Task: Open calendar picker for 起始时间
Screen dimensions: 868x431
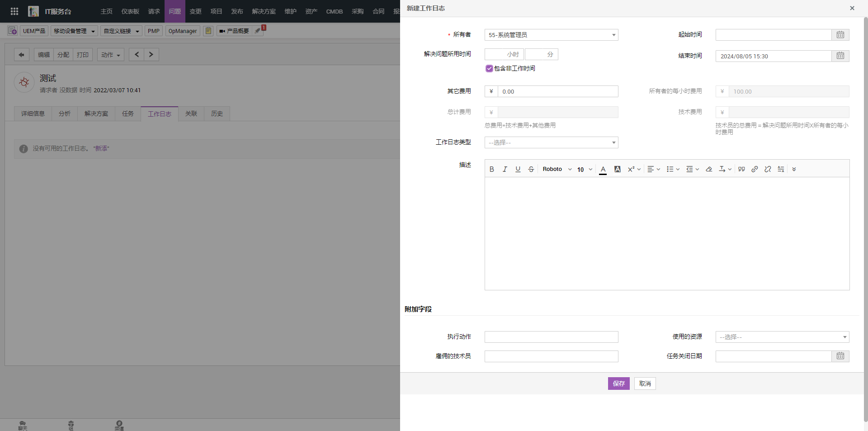Action: (840, 35)
